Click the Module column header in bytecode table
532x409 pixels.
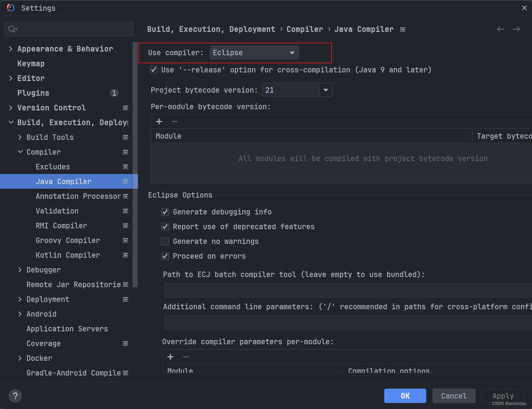pos(311,136)
